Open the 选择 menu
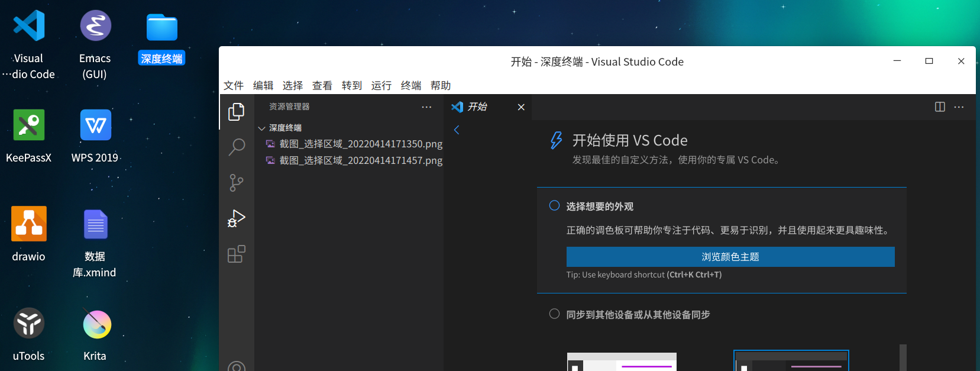Viewport: 980px width, 371px height. click(x=293, y=86)
